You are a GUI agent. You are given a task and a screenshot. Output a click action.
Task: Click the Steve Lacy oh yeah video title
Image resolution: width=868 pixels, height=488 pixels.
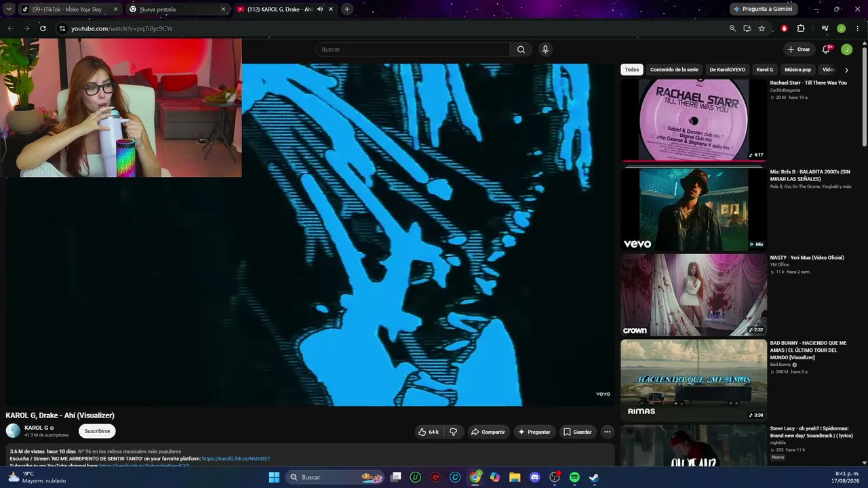point(811,432)
